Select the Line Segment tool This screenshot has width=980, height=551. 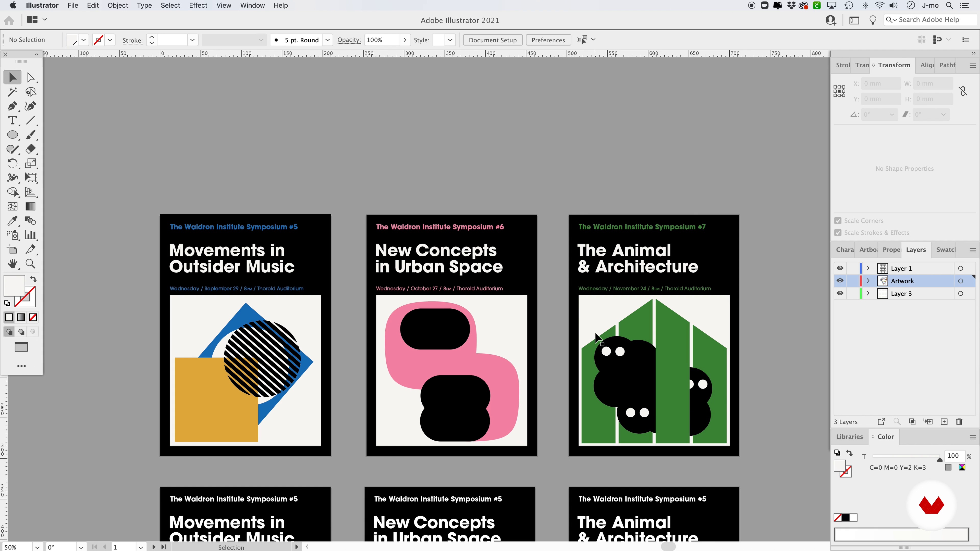tap(30, 121)
